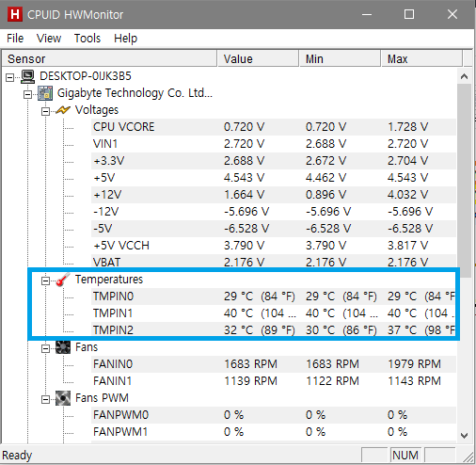This screenshot has width=476, height=465.
Task: Select the Gigabyte Technology Co. Ltd... item
Action: [x=135, y=93]
